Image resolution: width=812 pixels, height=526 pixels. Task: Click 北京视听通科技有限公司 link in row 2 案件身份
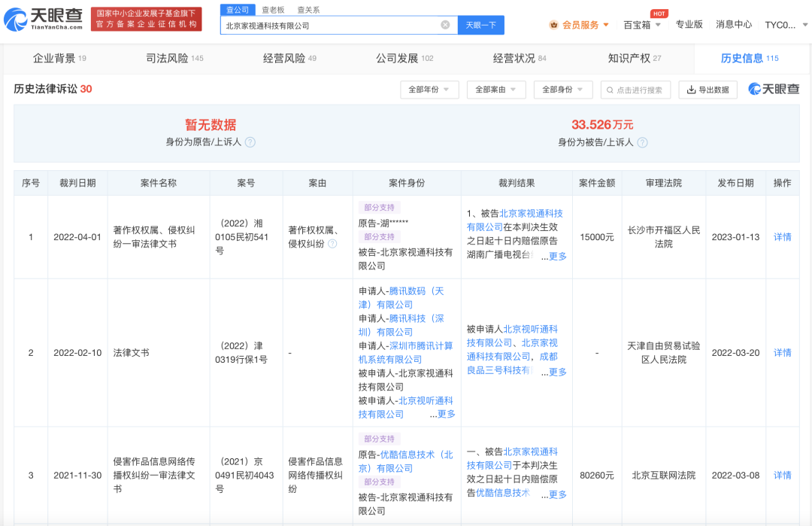coord(405,407)
